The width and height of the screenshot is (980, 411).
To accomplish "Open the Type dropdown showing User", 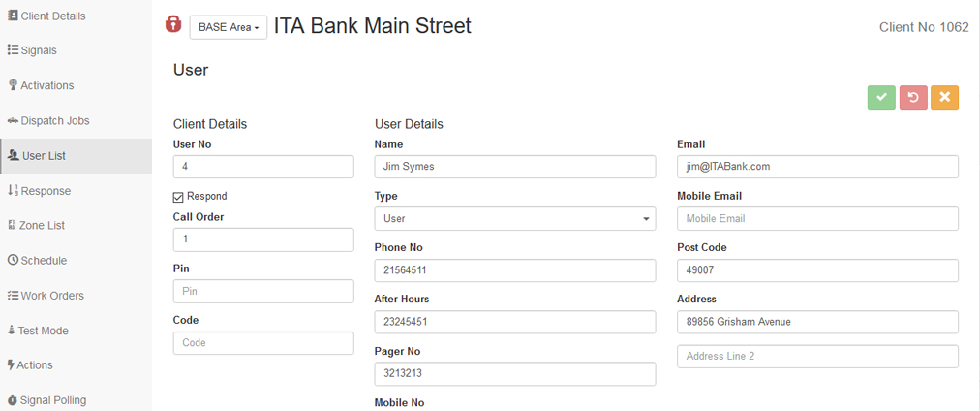I will pos(514,219).
